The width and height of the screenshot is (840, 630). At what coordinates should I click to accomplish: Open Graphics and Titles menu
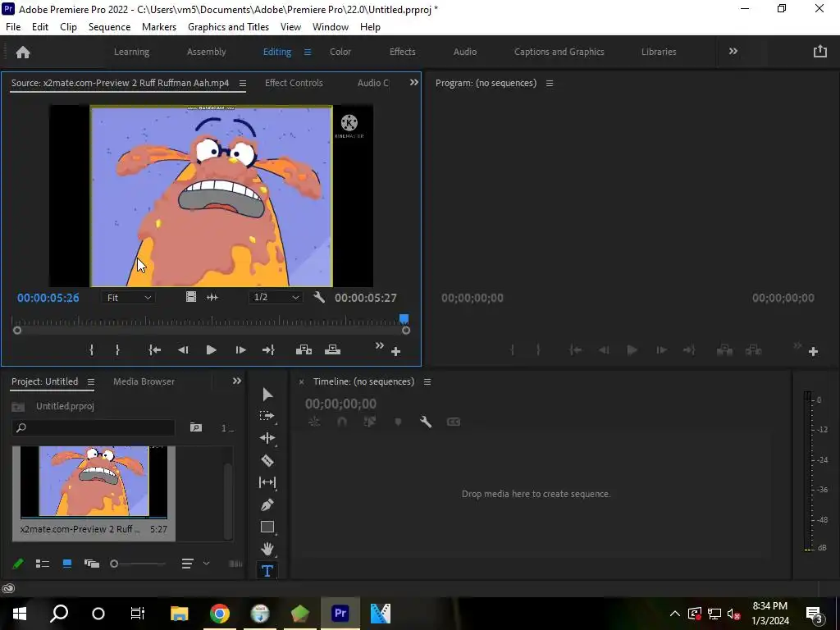point(228,27)
